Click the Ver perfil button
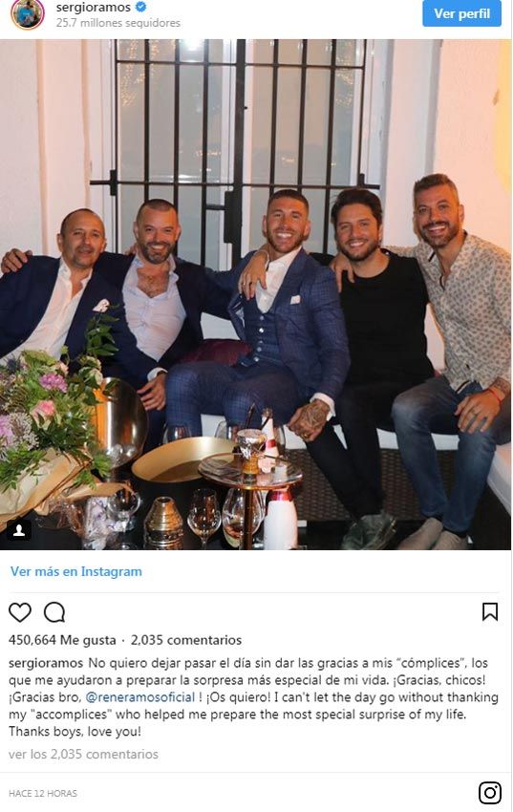This screenshot has height=812, width=513. [x=461, y=13]
